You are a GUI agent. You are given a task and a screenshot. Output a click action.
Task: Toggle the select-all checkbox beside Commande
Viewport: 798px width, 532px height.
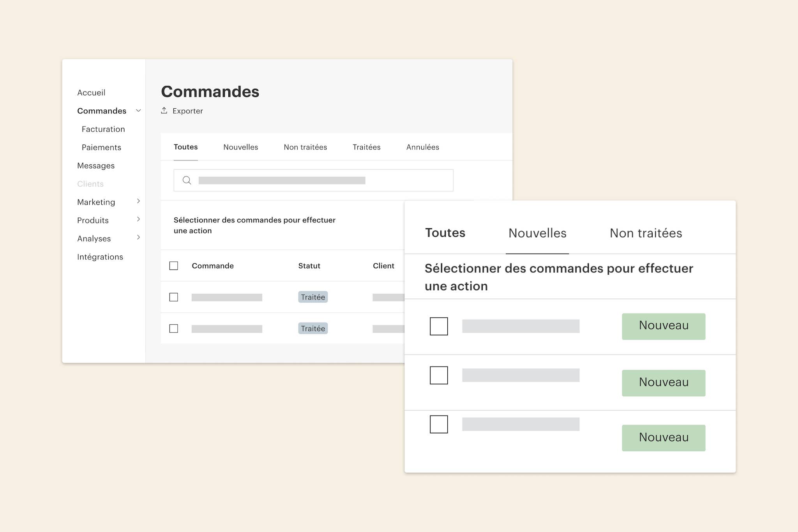pyautogui.click(x=174, y=266)
